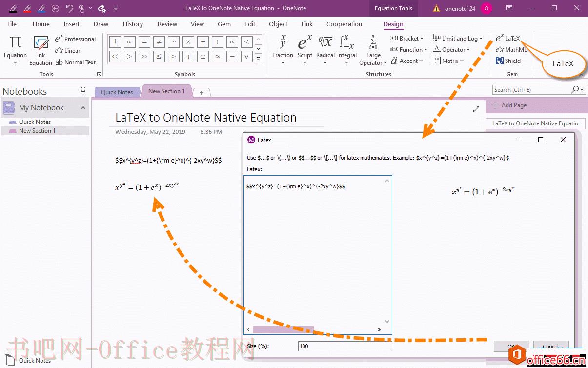Toggle Normal Text in equation
588x368 pixels.
(75, 62)
